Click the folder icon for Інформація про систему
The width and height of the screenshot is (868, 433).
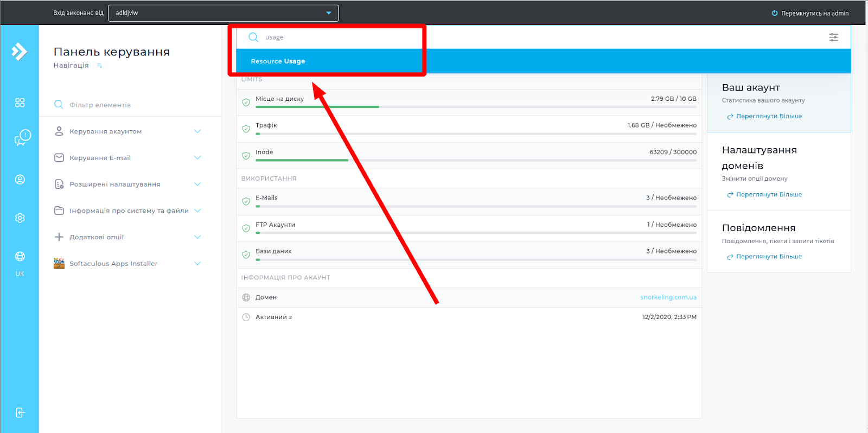[x=59, y=211]
